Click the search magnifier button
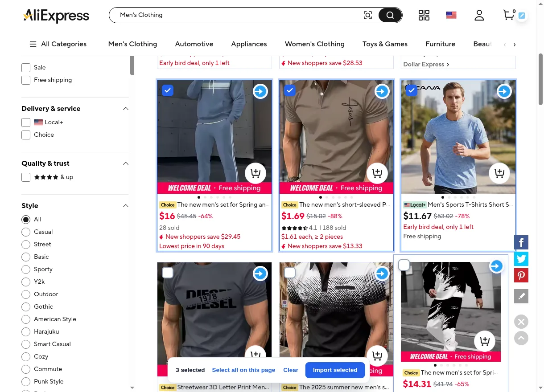 (390, 15)
